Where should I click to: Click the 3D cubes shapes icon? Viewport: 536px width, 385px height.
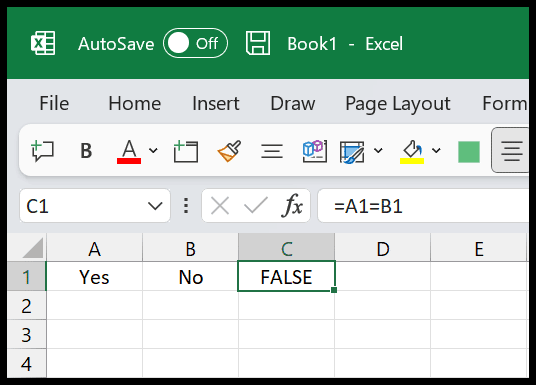pos(315,151)
